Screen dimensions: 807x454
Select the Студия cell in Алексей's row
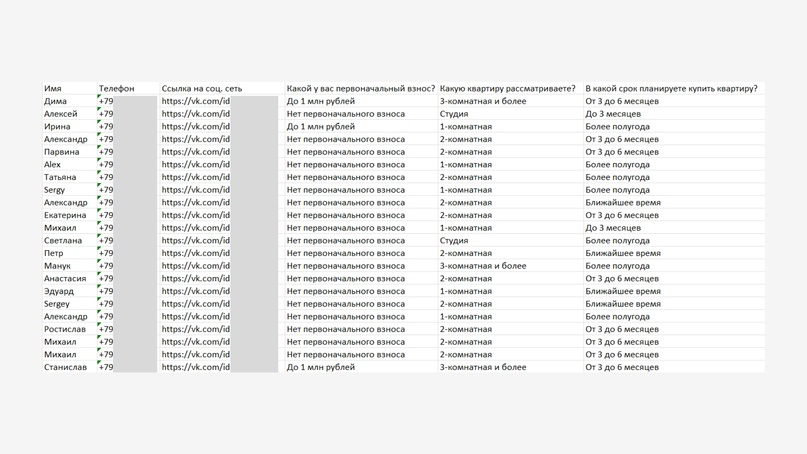tap(454, 114)
